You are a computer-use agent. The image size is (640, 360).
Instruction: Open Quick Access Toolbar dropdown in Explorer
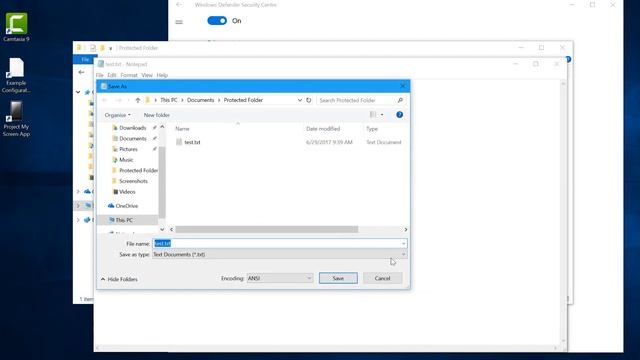(111, 48)
